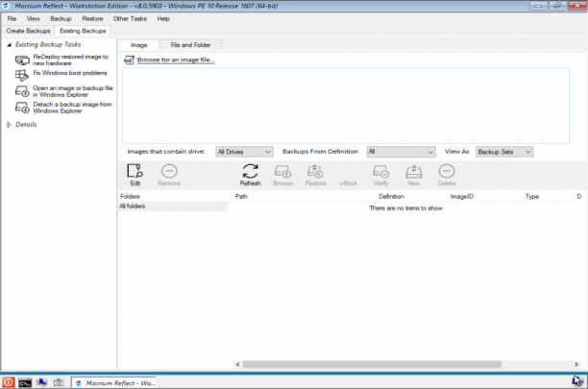Open the Help menu
The height and width of the screenshot is (389, 588).
coord(163,19)
